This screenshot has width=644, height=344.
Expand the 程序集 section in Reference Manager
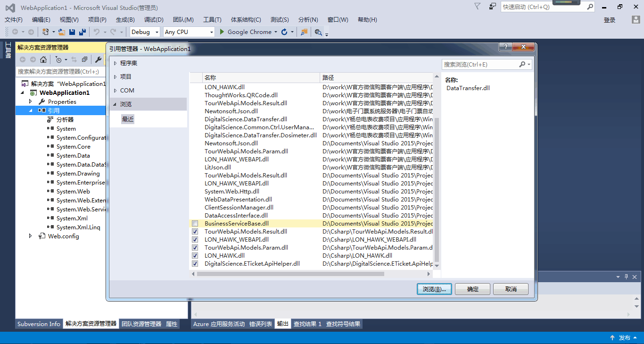tap(116, 63)
